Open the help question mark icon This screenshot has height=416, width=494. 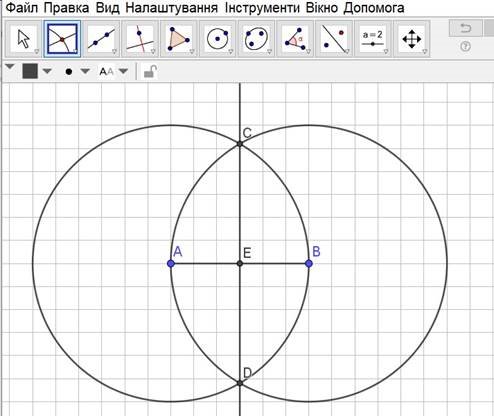tap(465, 46)
